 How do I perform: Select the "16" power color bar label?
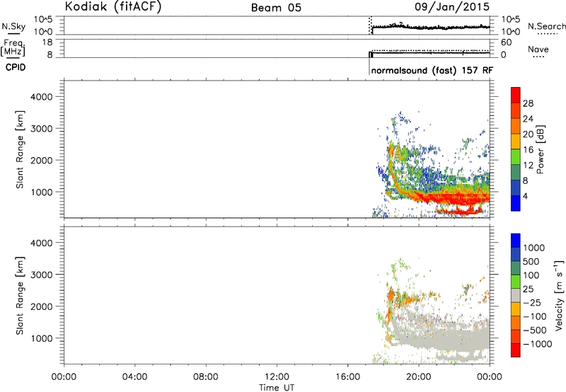pos(528,150)
